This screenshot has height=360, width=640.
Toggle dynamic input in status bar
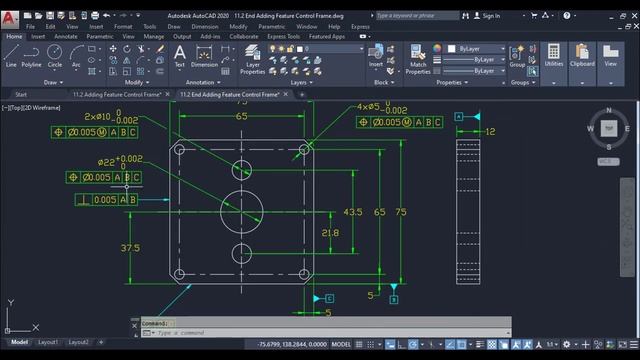point(390,344)
